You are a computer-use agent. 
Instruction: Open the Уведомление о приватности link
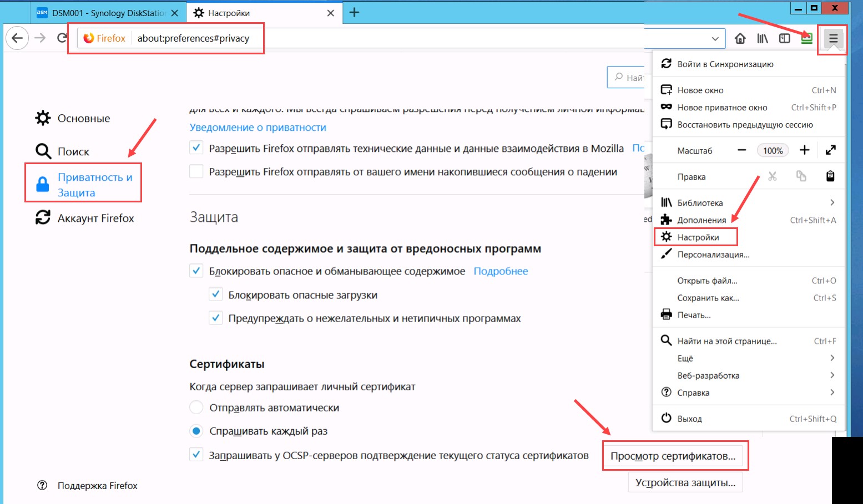[x=258, y=128]
